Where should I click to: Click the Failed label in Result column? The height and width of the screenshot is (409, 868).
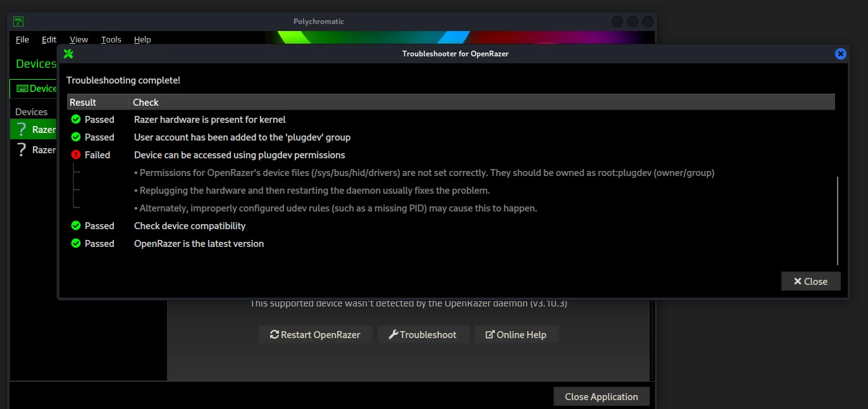point(97,154)
